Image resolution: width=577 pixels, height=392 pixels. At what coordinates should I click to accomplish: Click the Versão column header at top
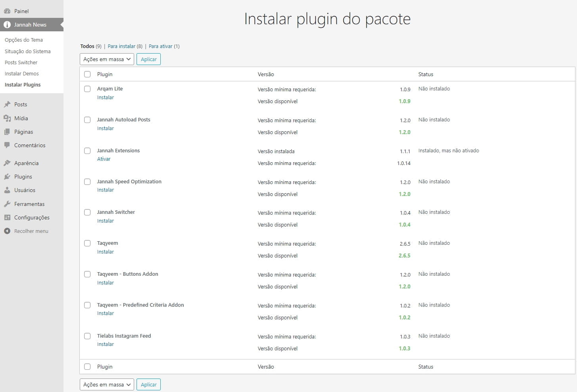266,74
